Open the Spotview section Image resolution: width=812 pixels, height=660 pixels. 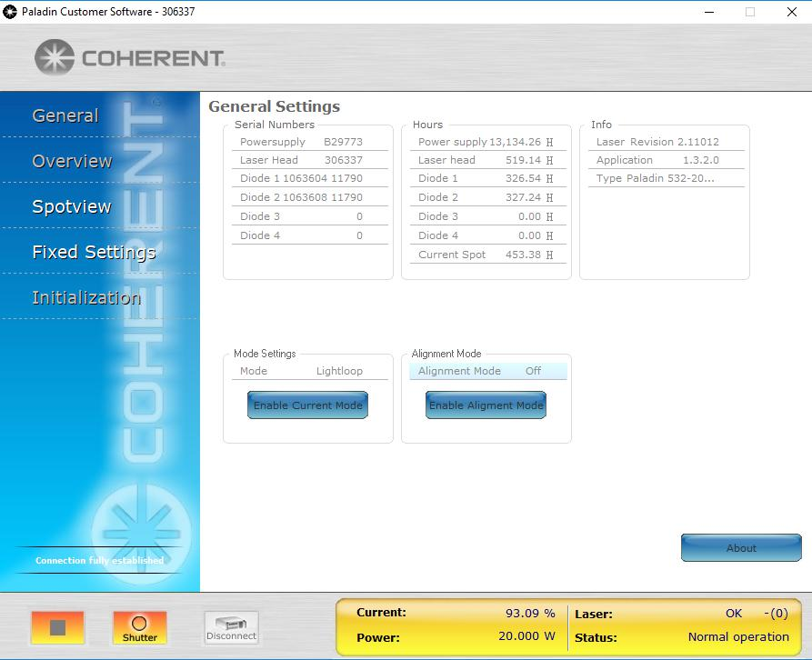pos(72,206)
